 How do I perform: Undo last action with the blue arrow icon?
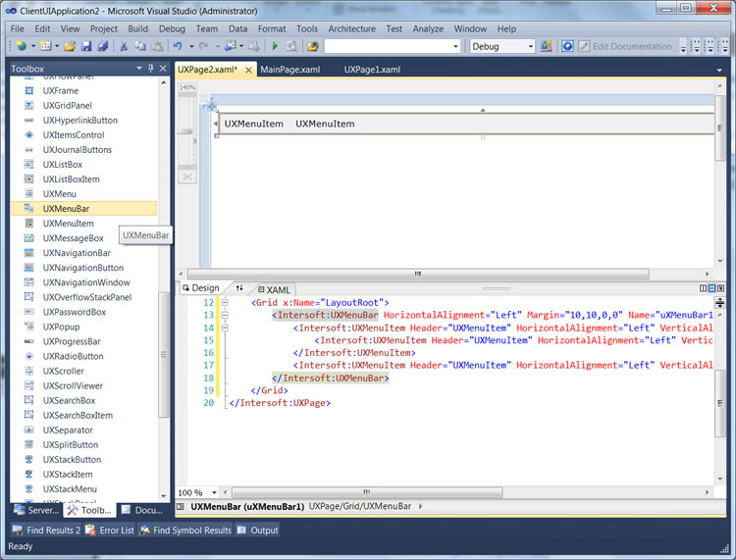click(178, 46)
